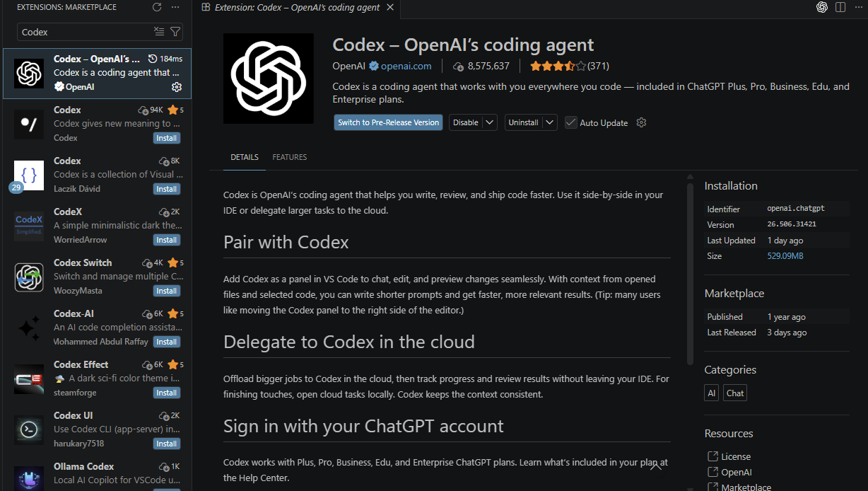Click Codex Effect extension icon
868x491 pixels.
29,379
